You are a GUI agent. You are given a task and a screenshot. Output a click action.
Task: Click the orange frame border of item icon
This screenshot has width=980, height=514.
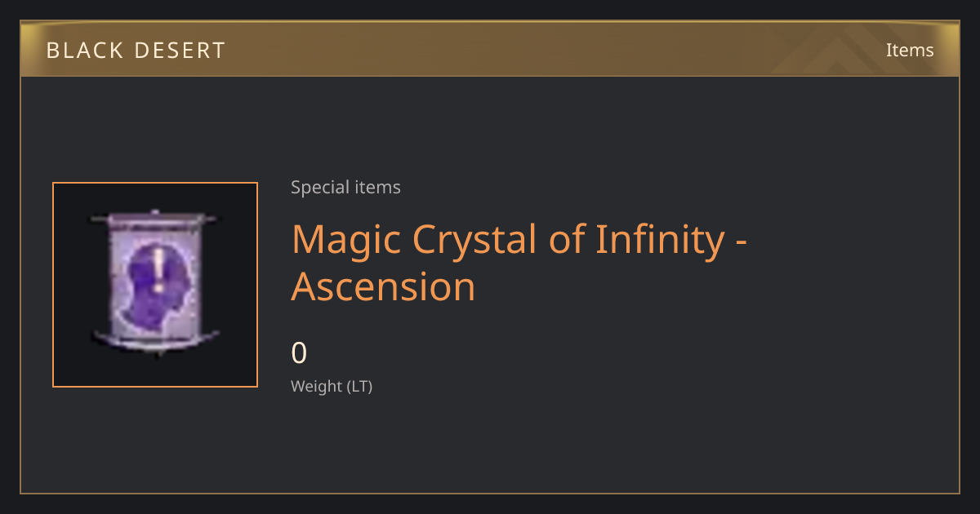(155, 183)
